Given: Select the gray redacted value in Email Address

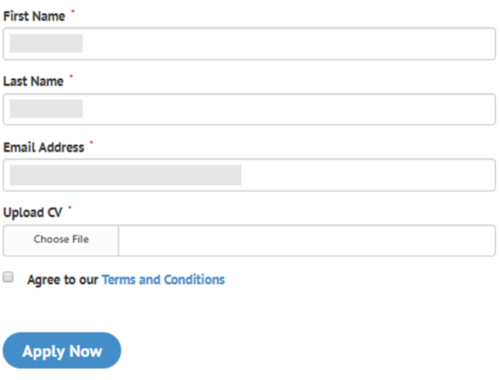Looking at the screenshot, I should 125,175.
